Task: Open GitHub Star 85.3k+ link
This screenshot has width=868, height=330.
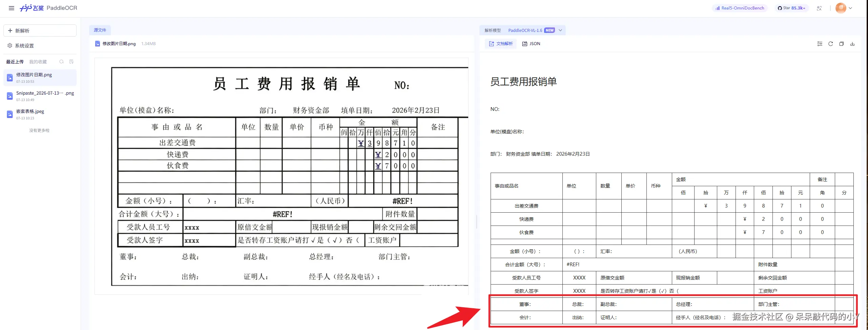Action: coord(791,8)
